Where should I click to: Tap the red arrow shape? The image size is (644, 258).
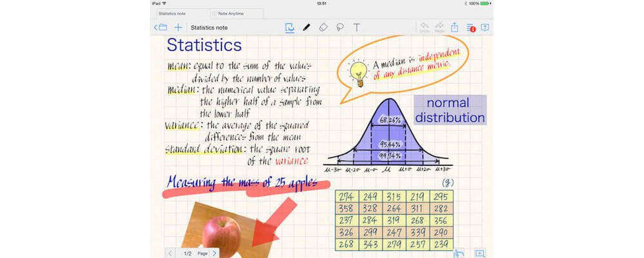[272, 223]
